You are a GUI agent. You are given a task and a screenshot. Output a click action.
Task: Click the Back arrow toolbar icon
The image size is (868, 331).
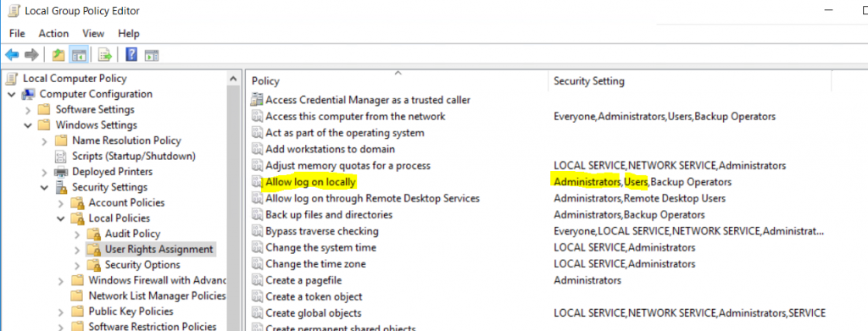pyautogui.click(x=12, y=55)
